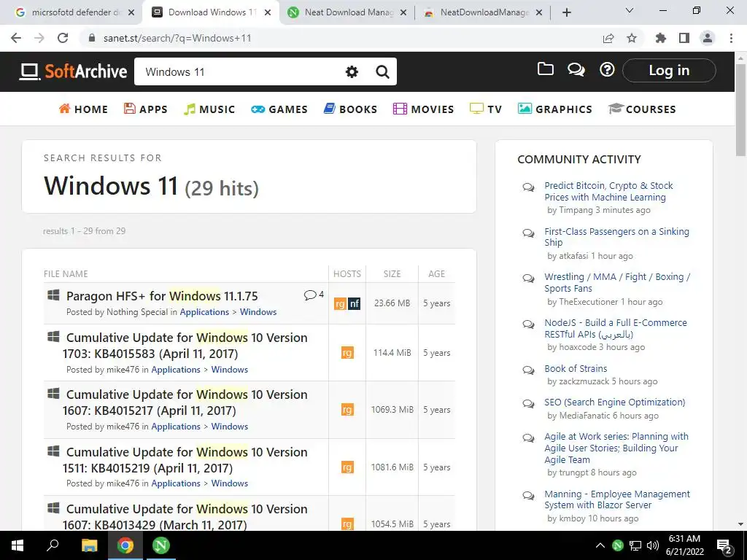
Task: Click the share page icon in address bar
Action: click(608, 38)
